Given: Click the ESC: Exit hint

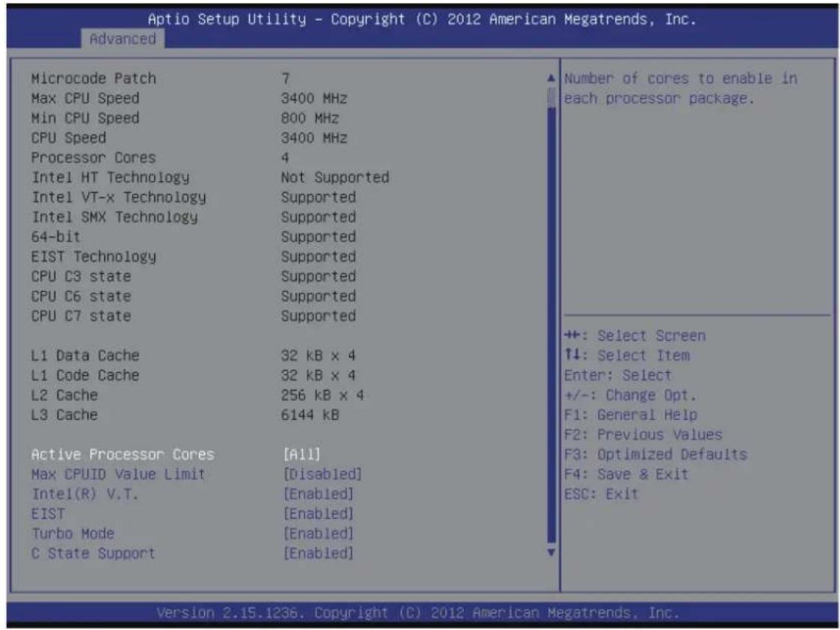Looking at the screenshot, I should click(601, 495).
